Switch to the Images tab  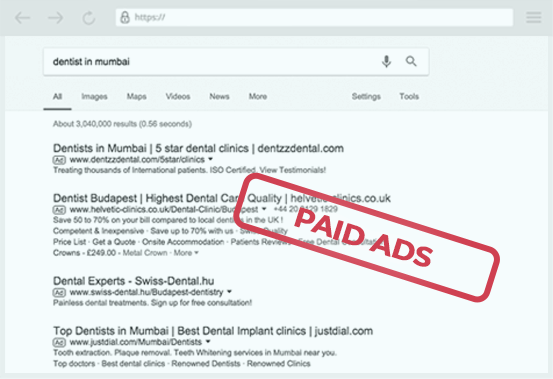pos(95,97)
